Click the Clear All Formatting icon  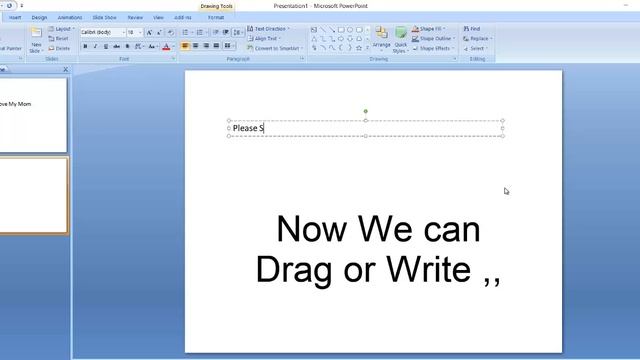[x=171, y=33]
